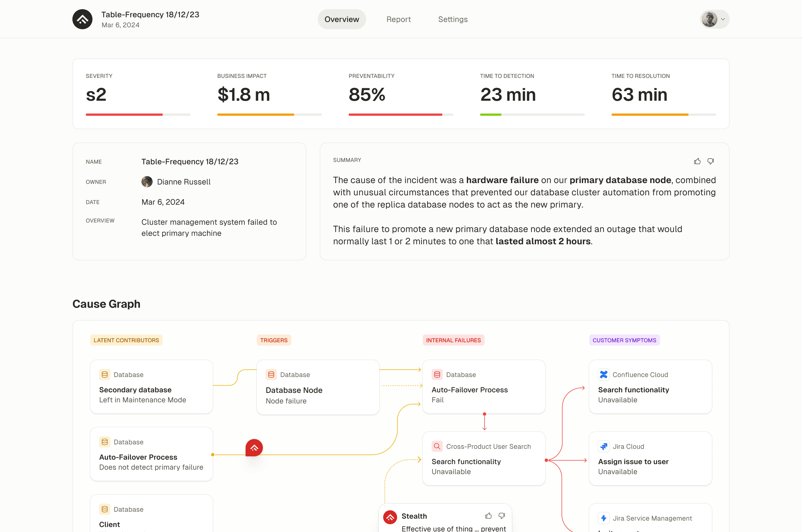Image resolution: width=802 pixels, height=532 pixels.
Task: Dislike the Stealth suggestion popup
Action: tap(502, 516)
